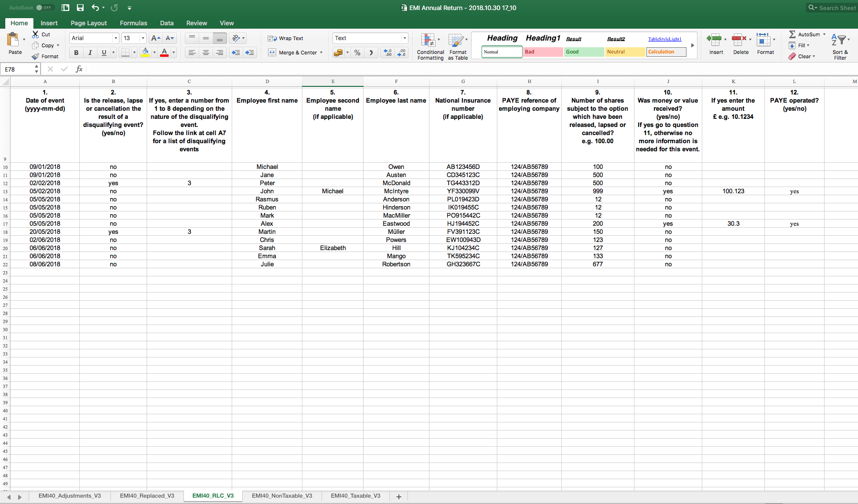Apply Comma style
The image size is (858, 504).
tap(371, 52)
